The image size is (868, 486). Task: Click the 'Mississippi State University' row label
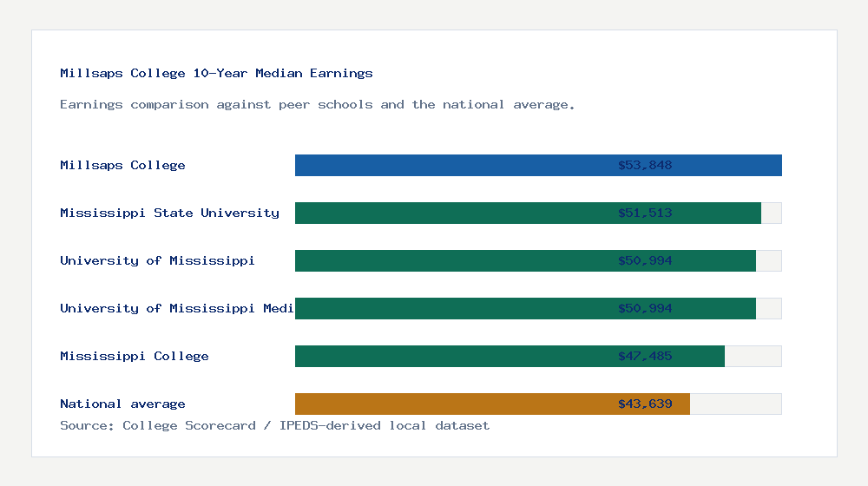click(169, 213)
